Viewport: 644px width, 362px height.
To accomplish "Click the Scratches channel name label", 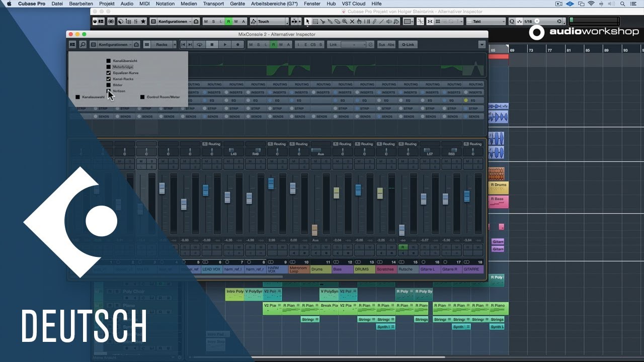I will (x=386, y=269).
